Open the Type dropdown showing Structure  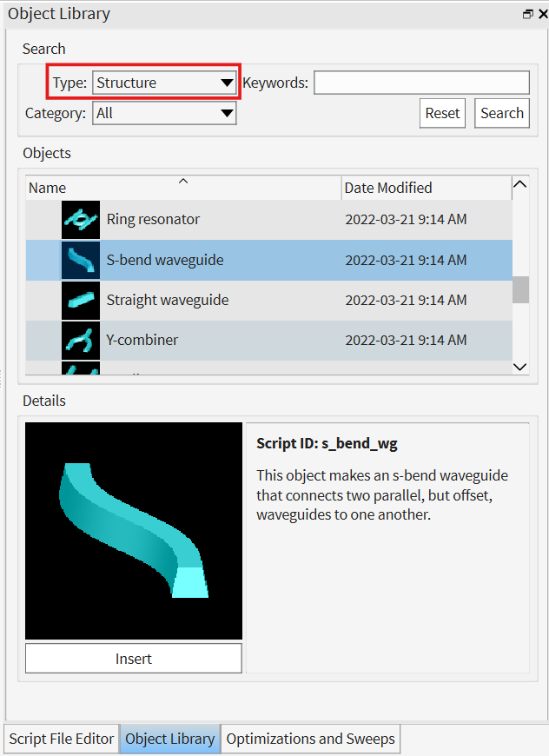pyautogui.click(x=164, y=83)
